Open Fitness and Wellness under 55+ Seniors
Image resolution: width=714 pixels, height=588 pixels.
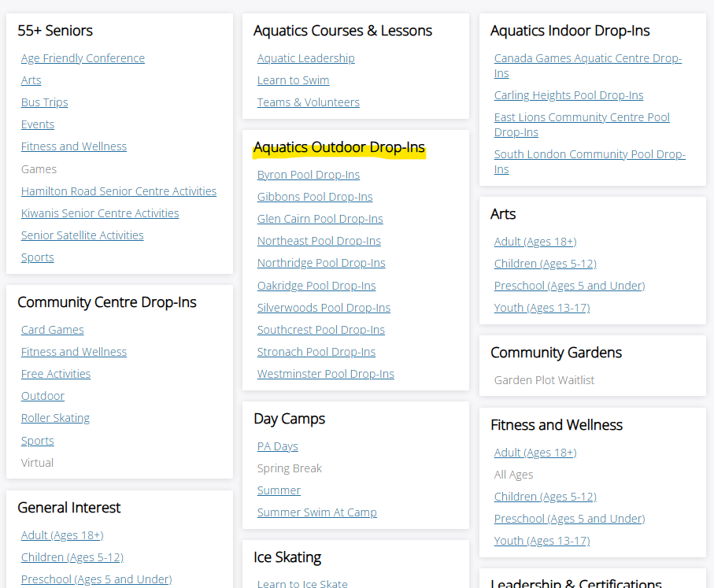point(74,146)
